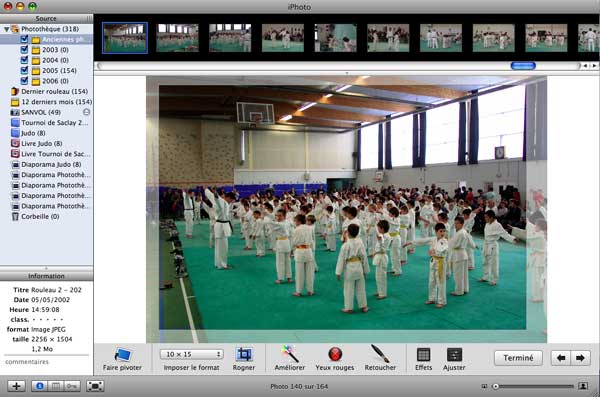This screenshot has height=397, width=600.
Task: Open the 10 × 15 format dropdown
Action: pos(192,355)
